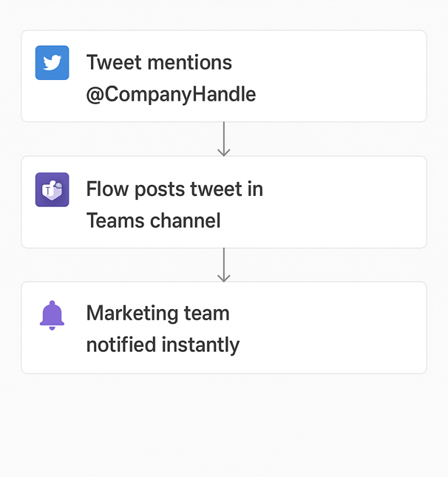Click the Microsoft Teams icon
This screenshot has width=448, height=477.
(x=52, y=189)
